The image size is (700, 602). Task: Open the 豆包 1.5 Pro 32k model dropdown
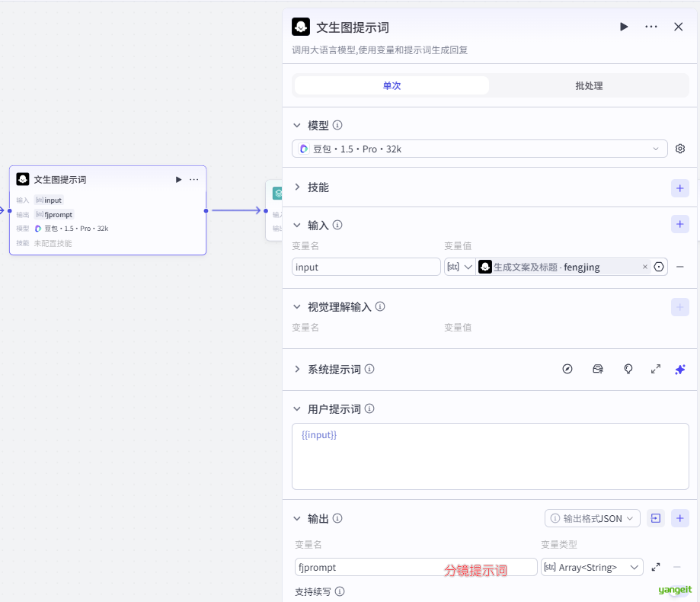[479, 149]
